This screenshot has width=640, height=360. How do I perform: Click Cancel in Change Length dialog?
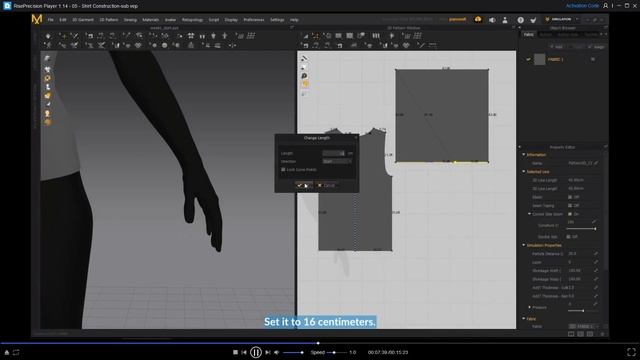point(326,186)
